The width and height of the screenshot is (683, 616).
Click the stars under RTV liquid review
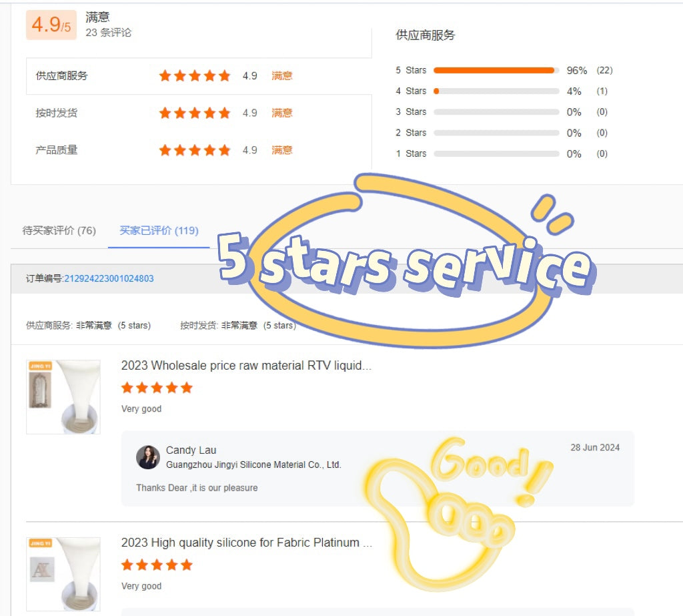(157, 388)
